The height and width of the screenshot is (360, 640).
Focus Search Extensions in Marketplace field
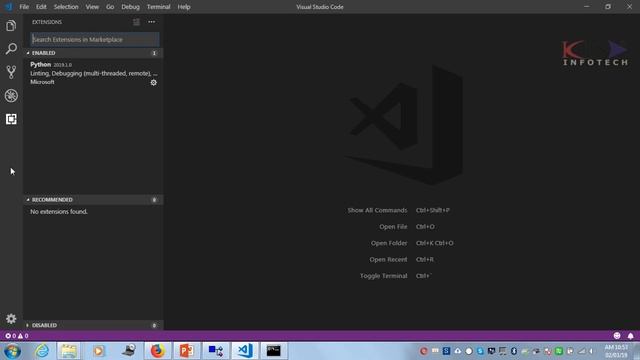click(95, 40)
